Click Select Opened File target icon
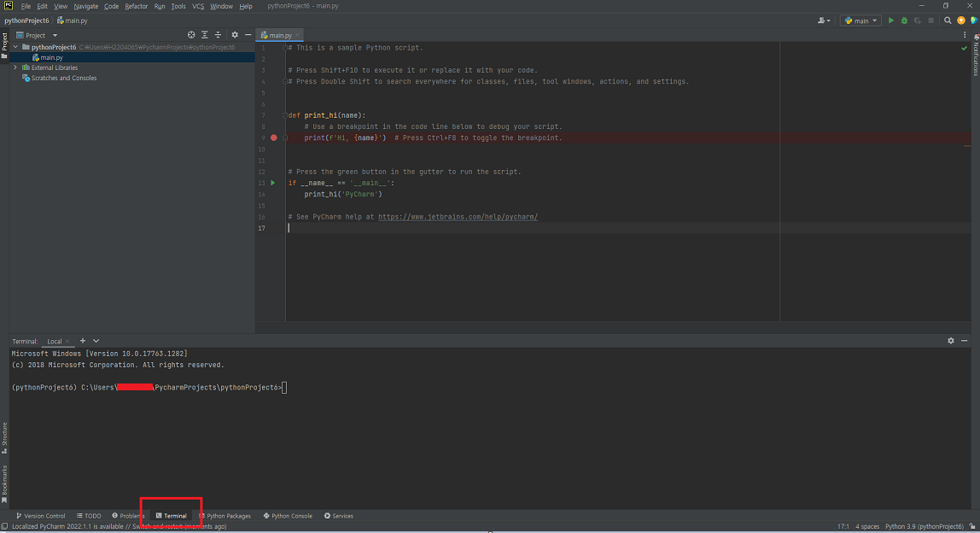The image size is (980, 533). click(191, 35)
